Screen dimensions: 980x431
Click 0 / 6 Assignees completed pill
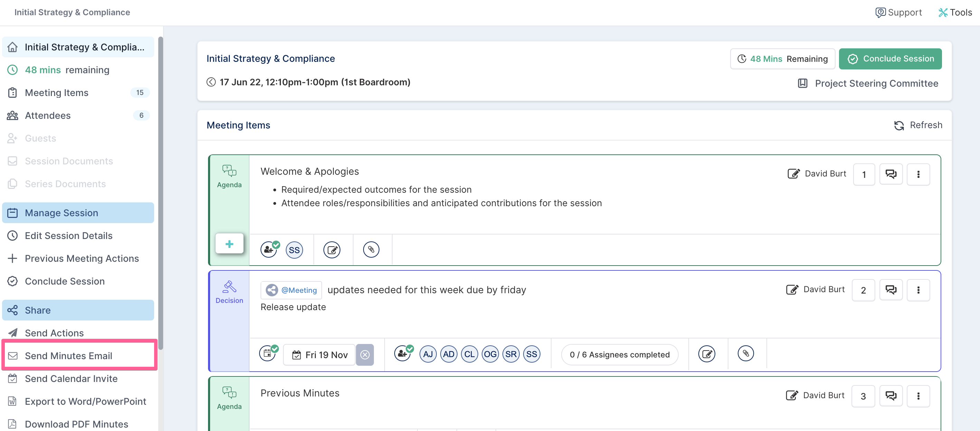(620, 355)
